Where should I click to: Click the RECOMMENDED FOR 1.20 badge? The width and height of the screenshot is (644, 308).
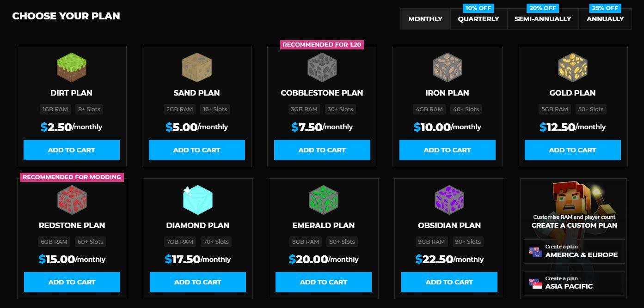(322, 44)
